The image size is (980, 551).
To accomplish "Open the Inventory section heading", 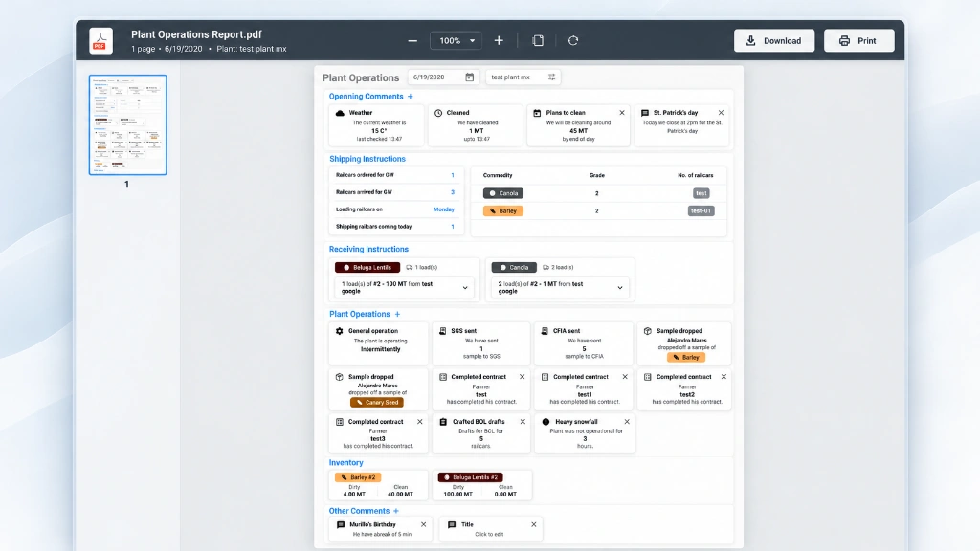I will pyautogui.click(x=346, y=463).
